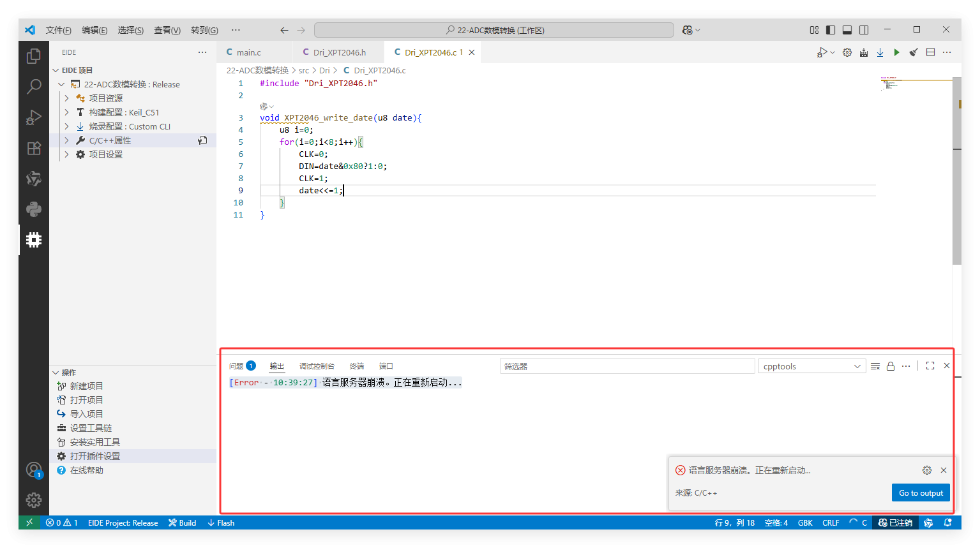Collapse the EIDE 项目 section
The image size is (980, 548).
(56, 70)
